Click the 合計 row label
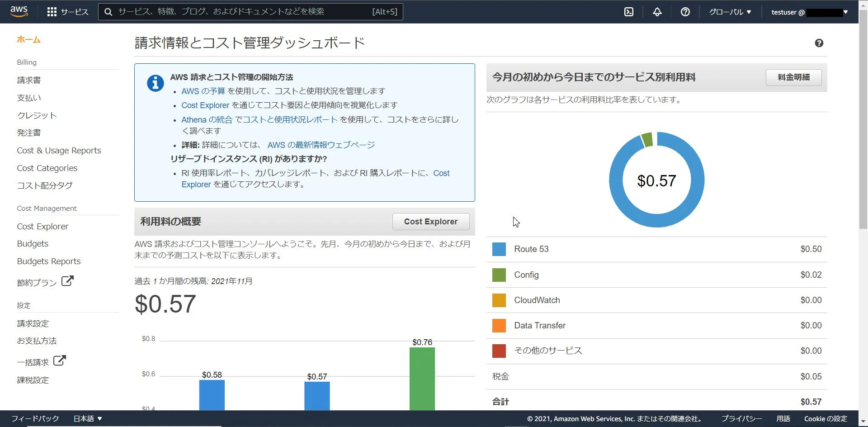 (x=500, y=402)
